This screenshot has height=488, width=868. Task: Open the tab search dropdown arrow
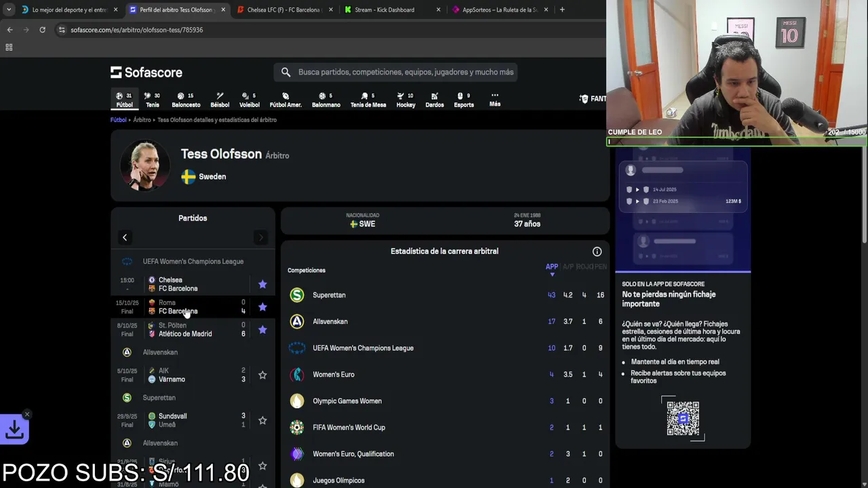point(8,9)
